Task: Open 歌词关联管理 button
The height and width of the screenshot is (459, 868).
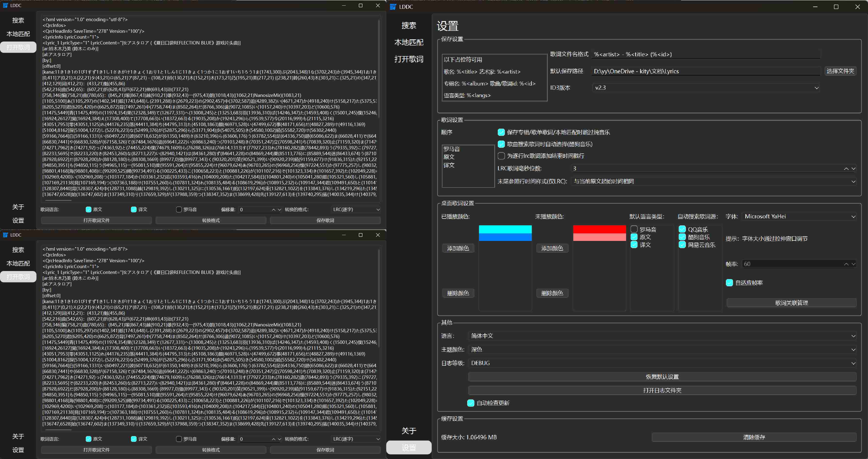Action: click(x=791, y=303)
